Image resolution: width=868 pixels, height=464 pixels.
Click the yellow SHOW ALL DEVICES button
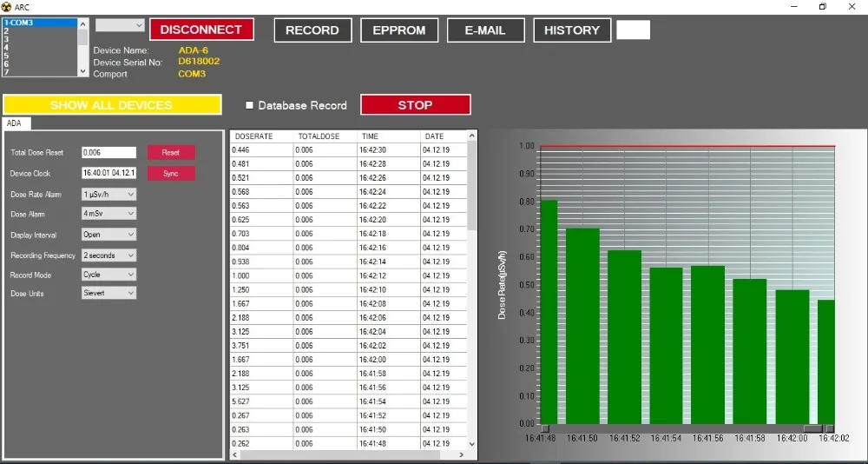coord(111,105)
